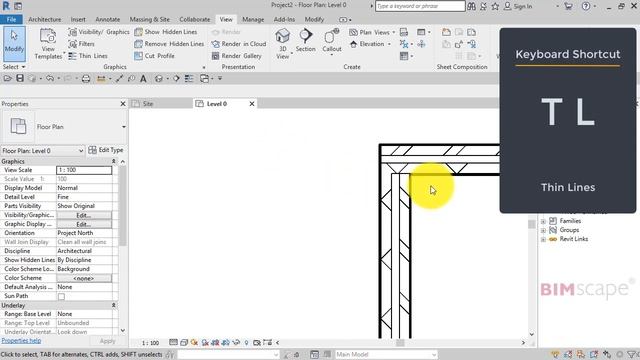This screenshot has width=640, height=360.
Task: Click Edit for Graphic Display options
Action: pyautogui.click(x=84, y=224)
